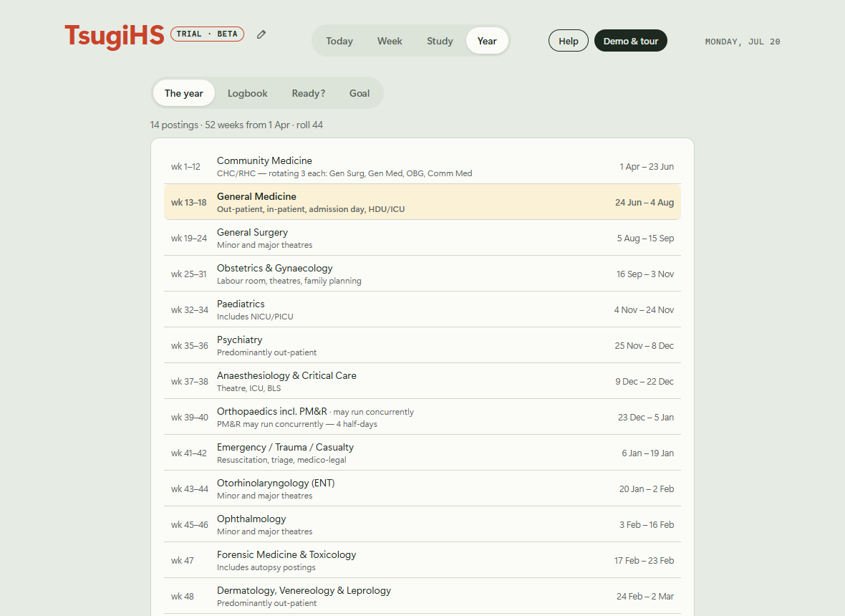Click the date range 9 Dec – 22 Dec
The height and width of the screenshot is (616, 845).
(x=644, y=382)
